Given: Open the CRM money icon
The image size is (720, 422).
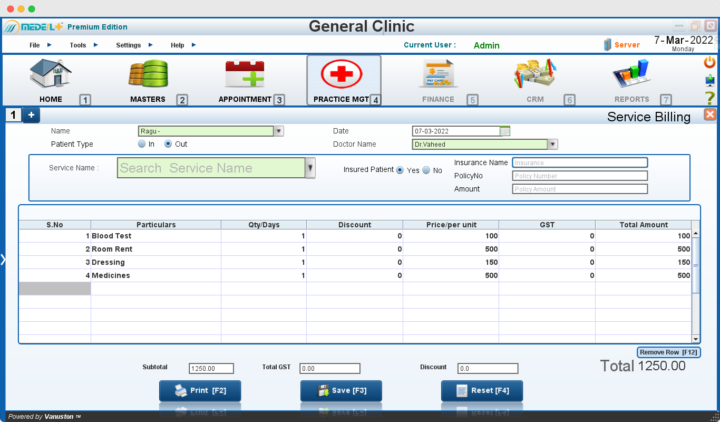Looking at the screenshot, I should [x=535, y=76].
